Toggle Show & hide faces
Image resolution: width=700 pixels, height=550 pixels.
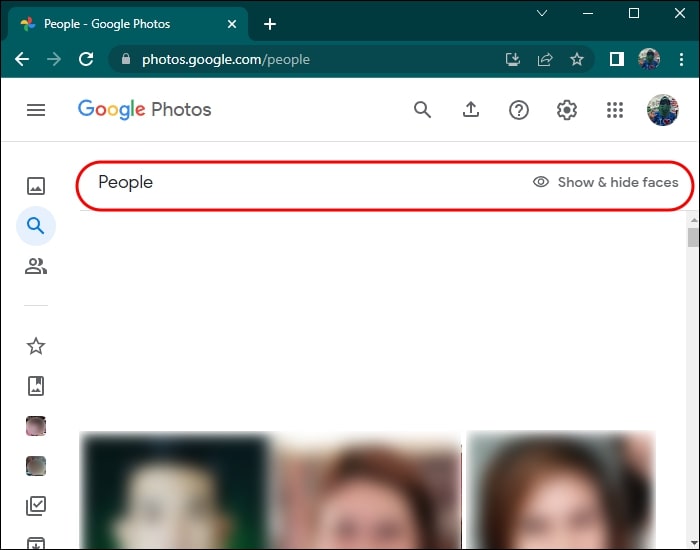(605, 182)
